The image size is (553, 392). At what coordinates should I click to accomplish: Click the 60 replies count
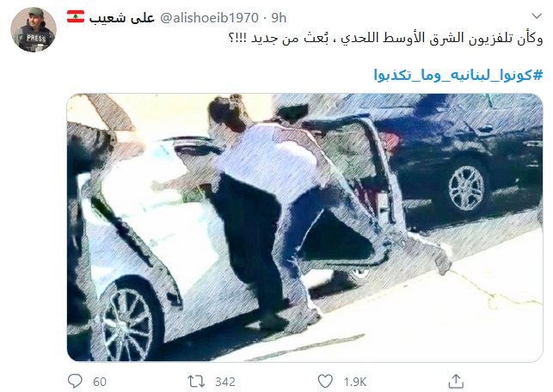tap(100, 382)
